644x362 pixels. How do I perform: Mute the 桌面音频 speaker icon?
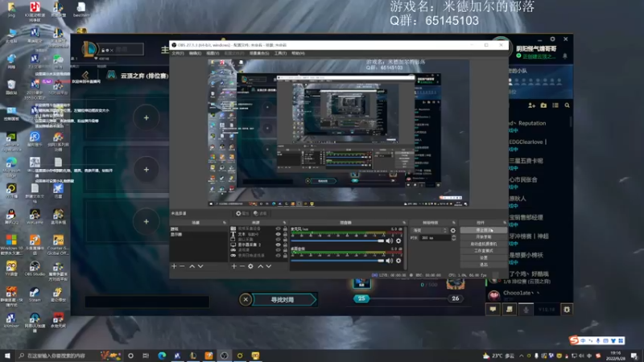click(x=389, y=261)
